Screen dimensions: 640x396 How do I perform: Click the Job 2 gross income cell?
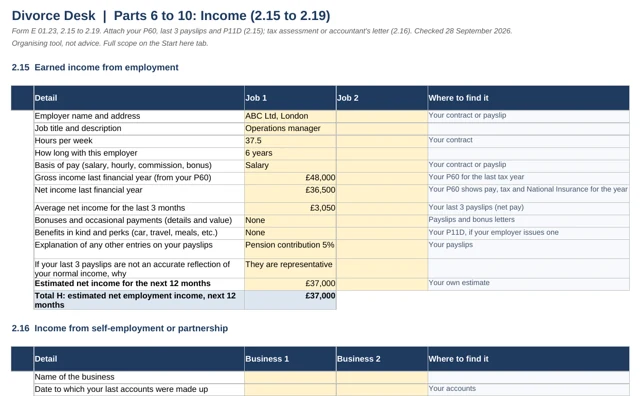(382, 178)
